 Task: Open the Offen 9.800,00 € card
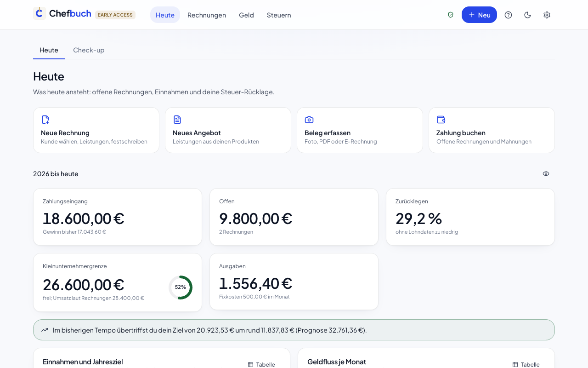point(294,217)
